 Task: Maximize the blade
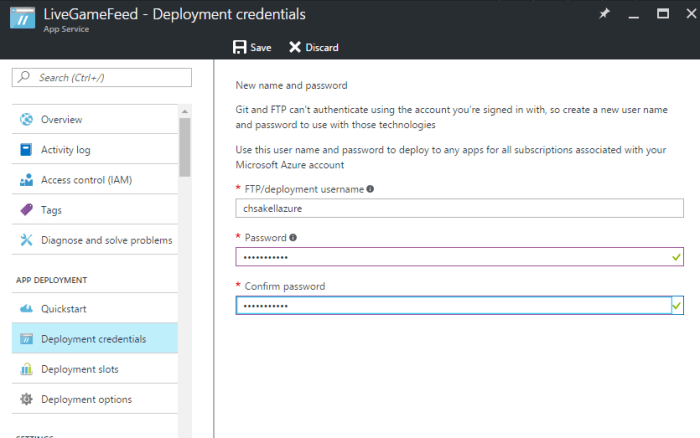(663, 14)
